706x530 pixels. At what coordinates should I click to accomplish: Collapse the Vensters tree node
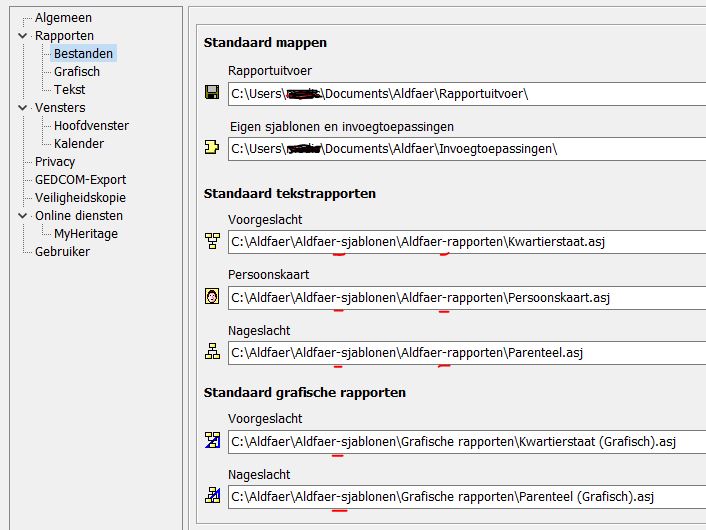pos(23,108)
